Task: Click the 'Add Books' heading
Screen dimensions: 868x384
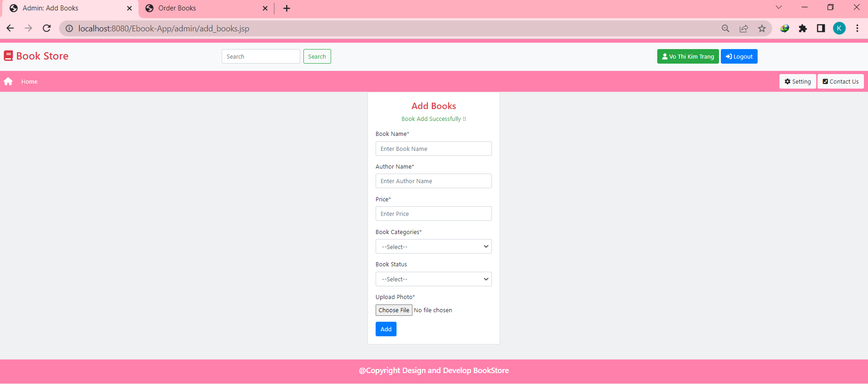Action: click(x=434, y=106)
